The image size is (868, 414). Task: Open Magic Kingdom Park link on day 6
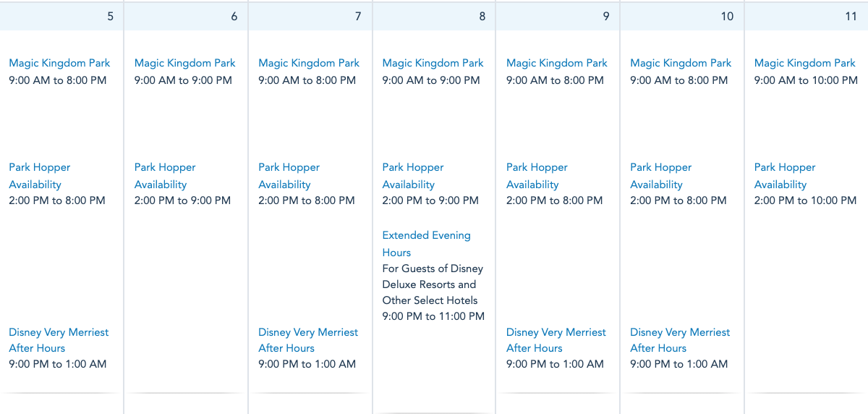tap(184, 63)
